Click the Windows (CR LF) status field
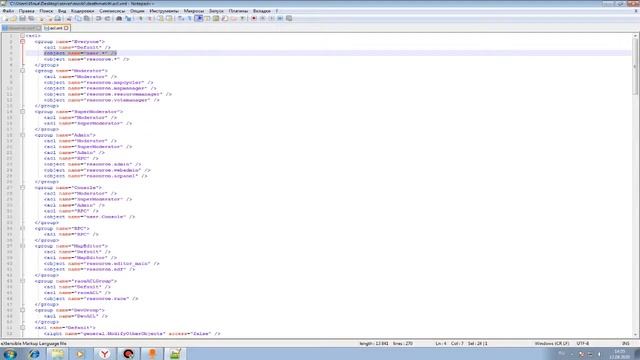 [x=552, y=344]
